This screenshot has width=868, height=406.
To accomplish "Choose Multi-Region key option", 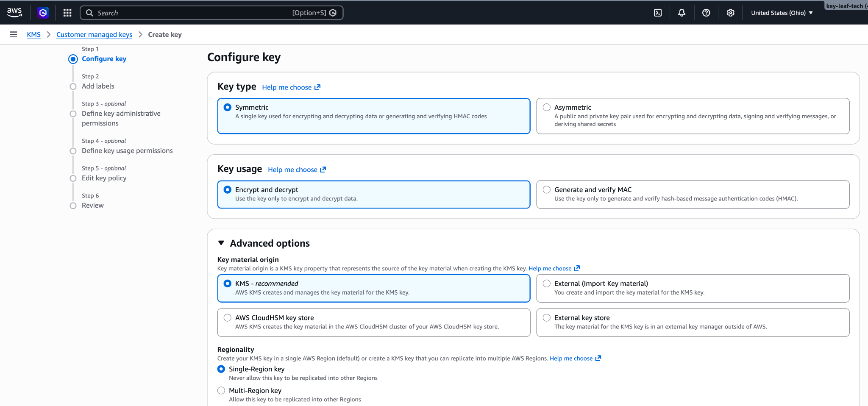I will click(221, 391).
